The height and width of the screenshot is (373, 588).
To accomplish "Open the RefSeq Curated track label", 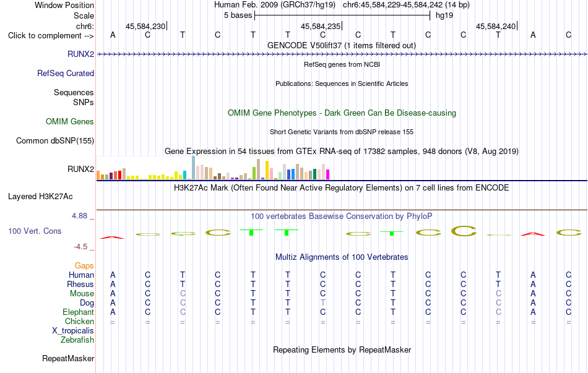I will tap(66, 73).
